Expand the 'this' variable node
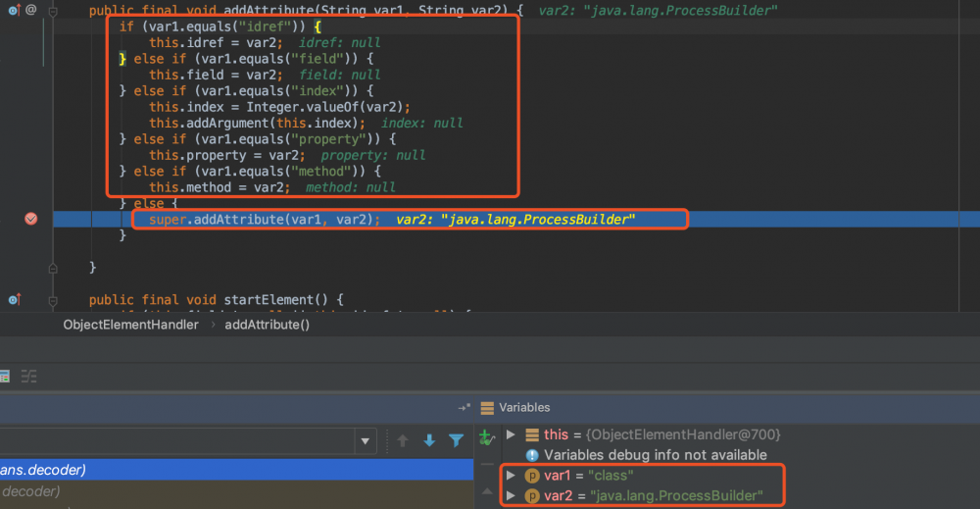 (511, 434)
